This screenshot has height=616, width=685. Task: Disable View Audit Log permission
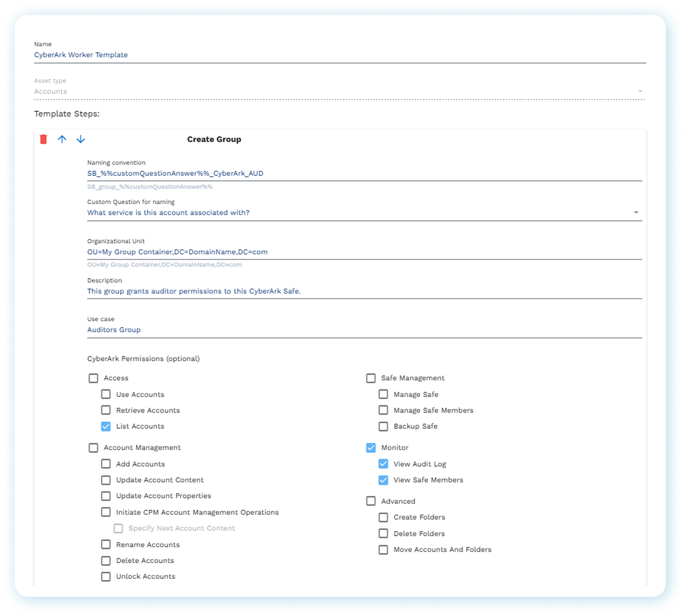click(x=383, y=464)
